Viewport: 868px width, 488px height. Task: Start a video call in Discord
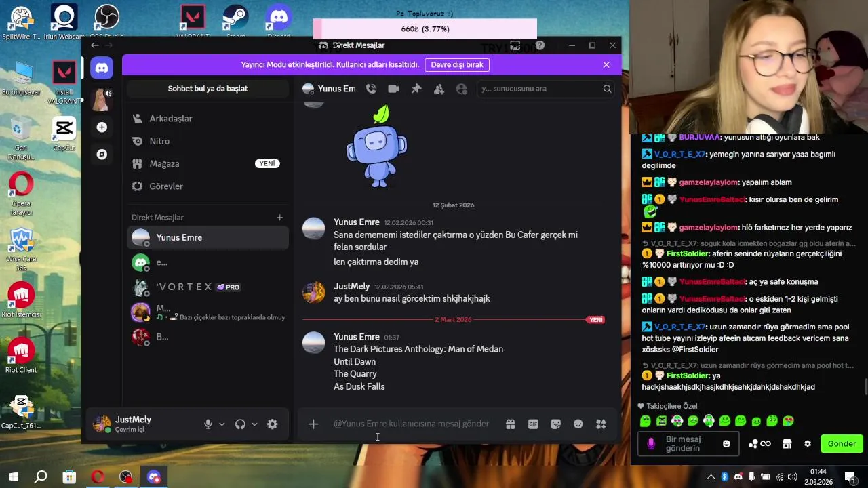pyautogui.click(x=393, y=89)
